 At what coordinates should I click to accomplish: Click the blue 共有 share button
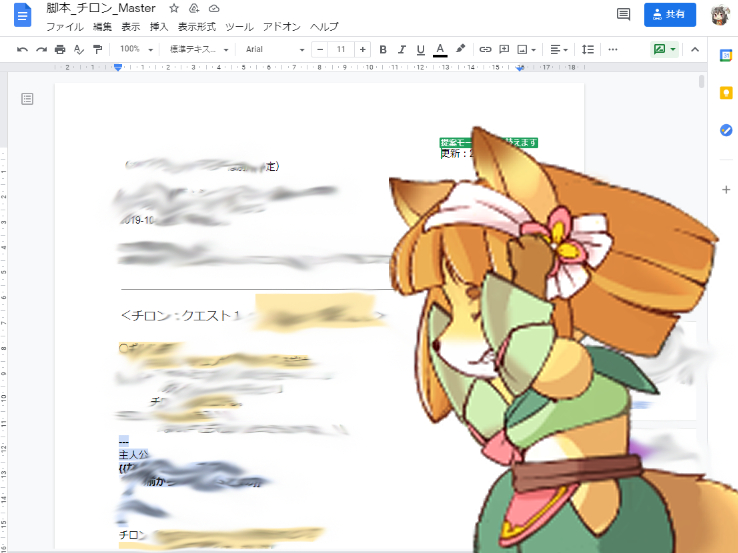pyautogui.click(x=670, y=14)
